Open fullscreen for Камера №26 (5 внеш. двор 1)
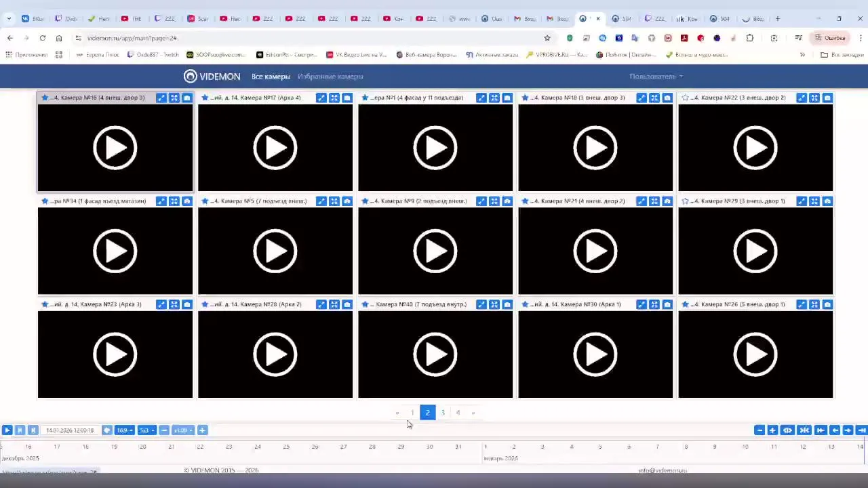 (814, 304)
